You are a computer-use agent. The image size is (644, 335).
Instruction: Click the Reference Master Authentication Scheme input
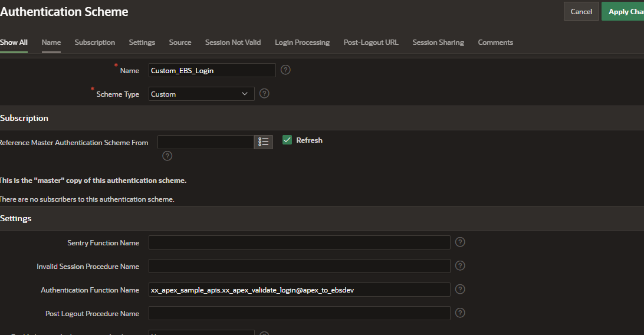tap(206, 142)
